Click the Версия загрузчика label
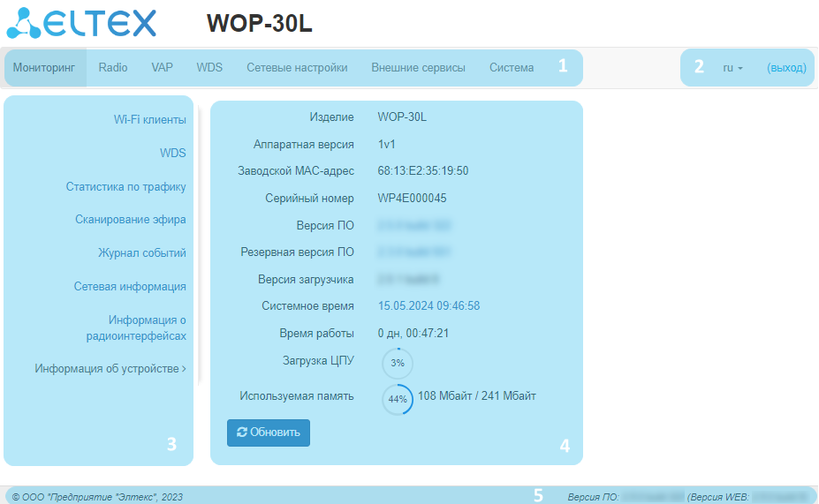Viewport: 819px width, 504px height. click(x=306, y=280)
